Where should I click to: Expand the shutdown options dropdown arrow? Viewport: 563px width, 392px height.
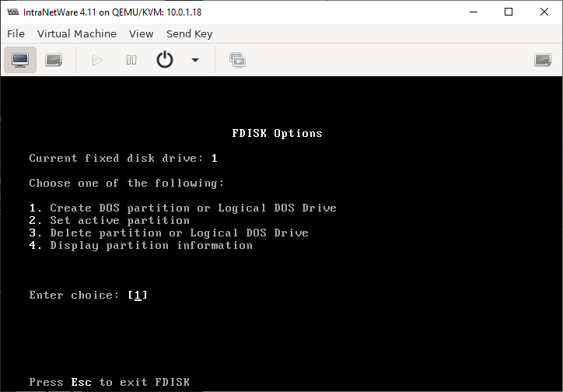click(195, 60)
